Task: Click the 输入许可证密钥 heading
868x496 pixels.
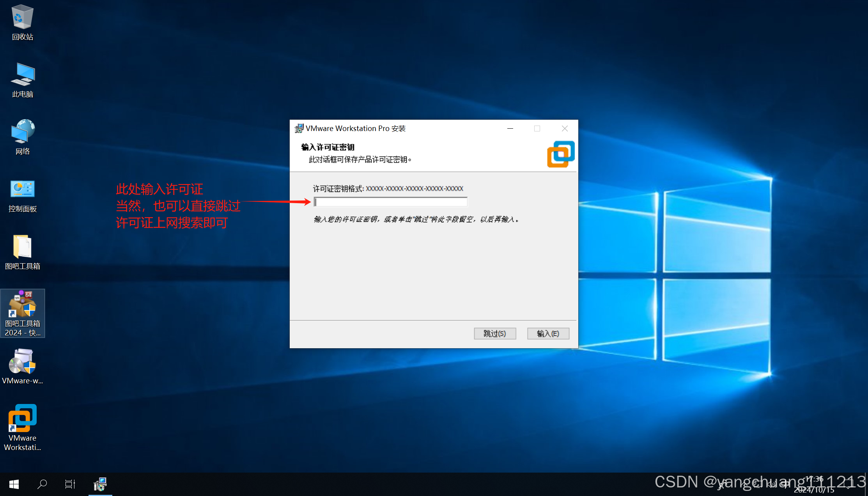Action: click(x=328, y=147)
